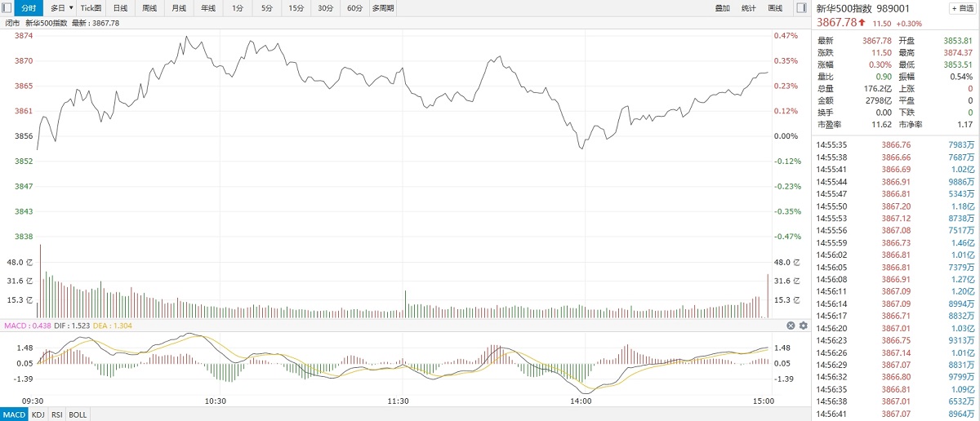Show the 5分 five-minute chart

pos(267,8)
